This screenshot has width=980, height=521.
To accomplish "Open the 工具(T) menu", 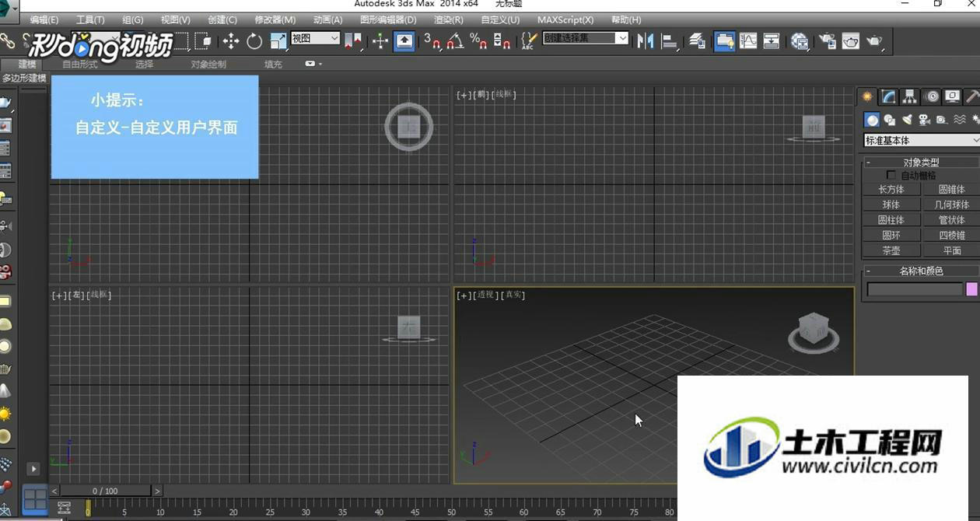I will (90, 19).
